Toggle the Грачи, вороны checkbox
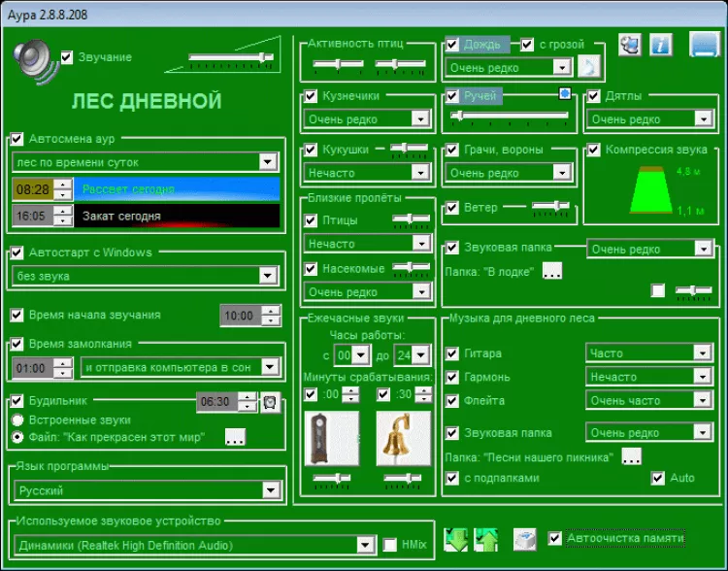Screen dimensions: 728x571 tap(452, 150)
